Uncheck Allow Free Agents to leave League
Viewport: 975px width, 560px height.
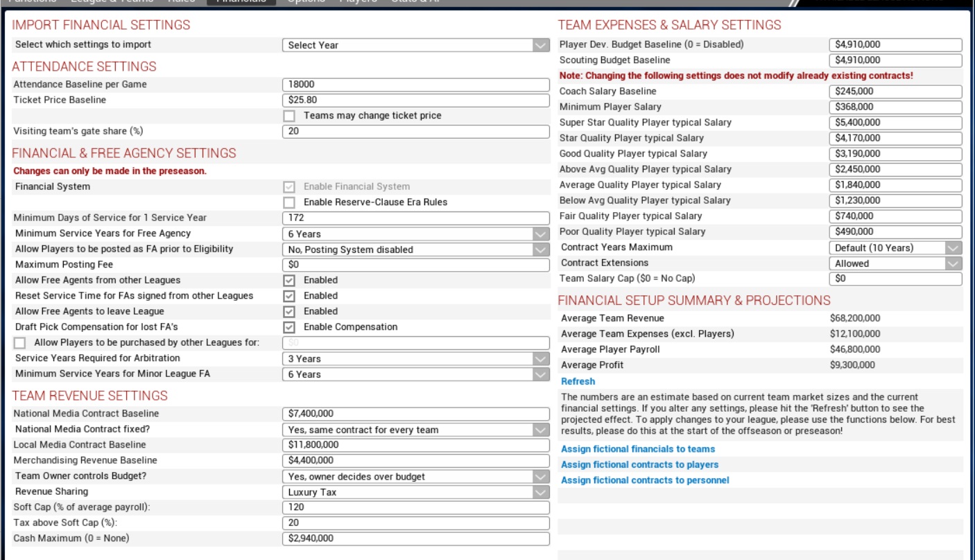point(289,312)
